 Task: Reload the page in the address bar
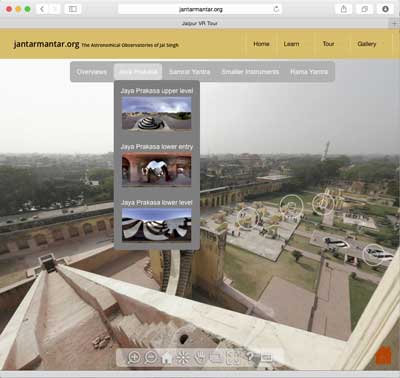point(276,9)
